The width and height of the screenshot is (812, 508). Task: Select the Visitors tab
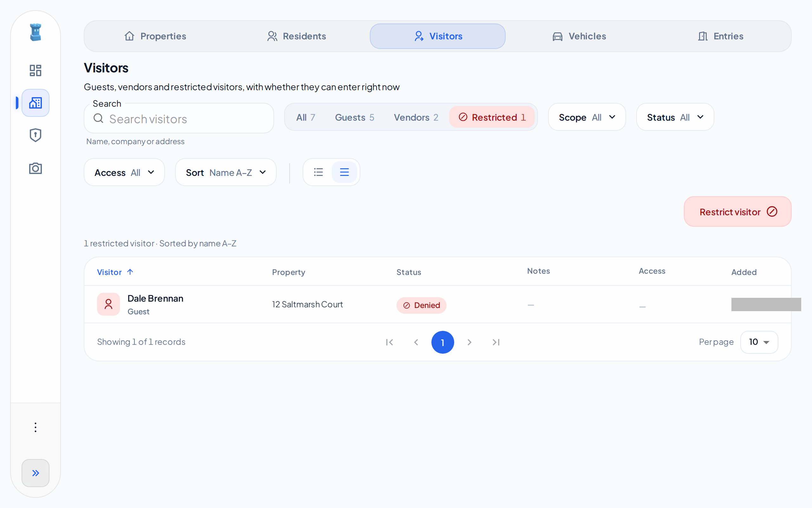[x=437, y=36]
